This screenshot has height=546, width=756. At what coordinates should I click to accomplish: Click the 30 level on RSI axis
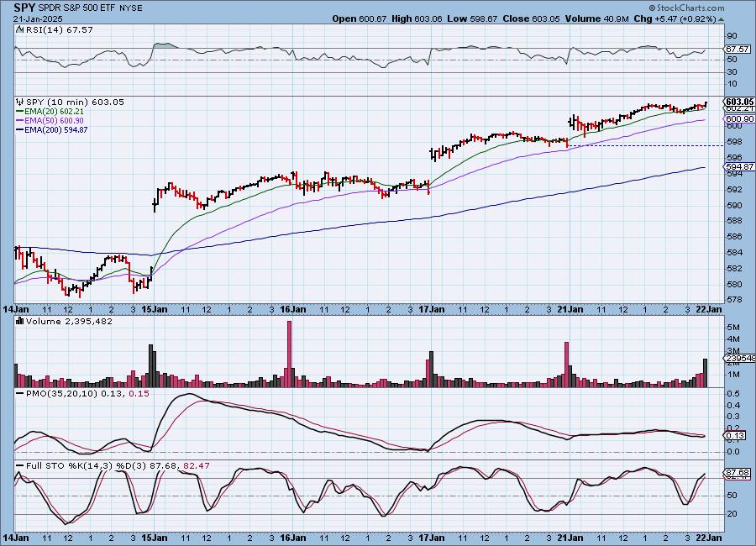pos(732,72)
